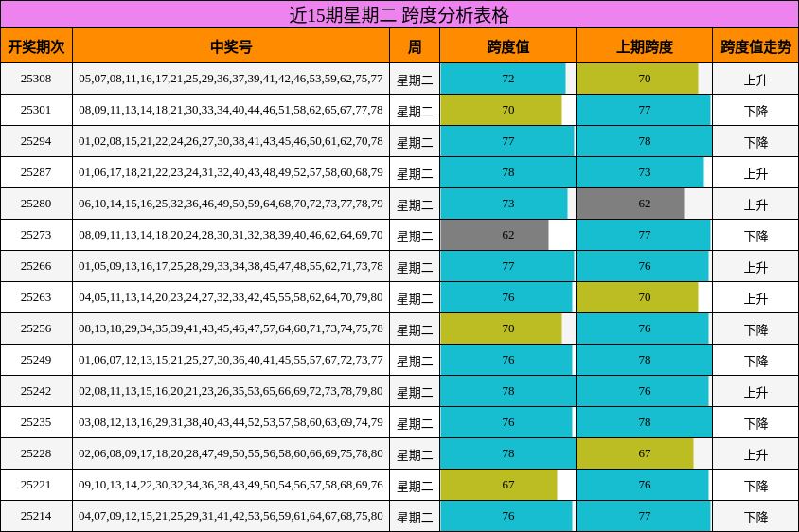Image resolution: width=799 pixels, height=532 pixels.
Task: Select previous span 73 in row 25287
Action: (640, 172)
